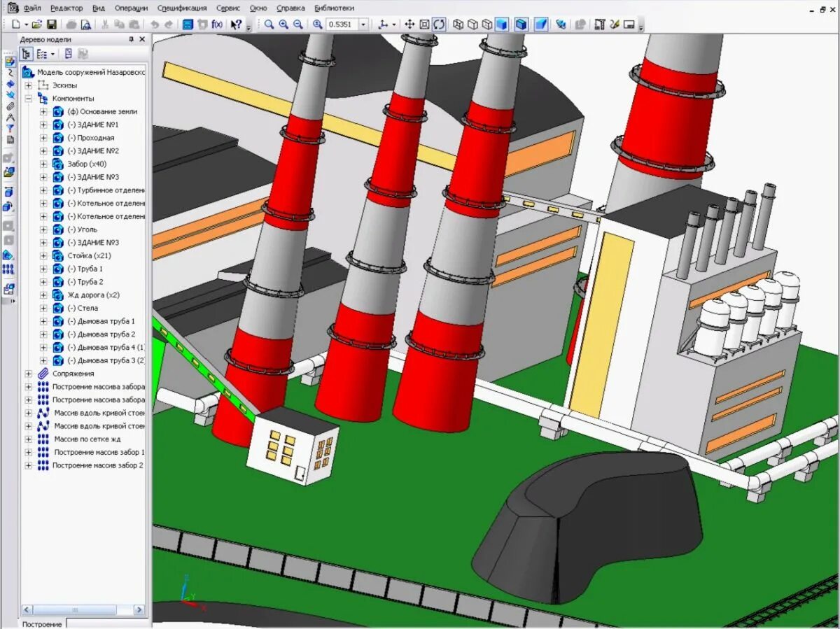
Task: Pin the Дерево модели panel
Action: pos(131,39)
